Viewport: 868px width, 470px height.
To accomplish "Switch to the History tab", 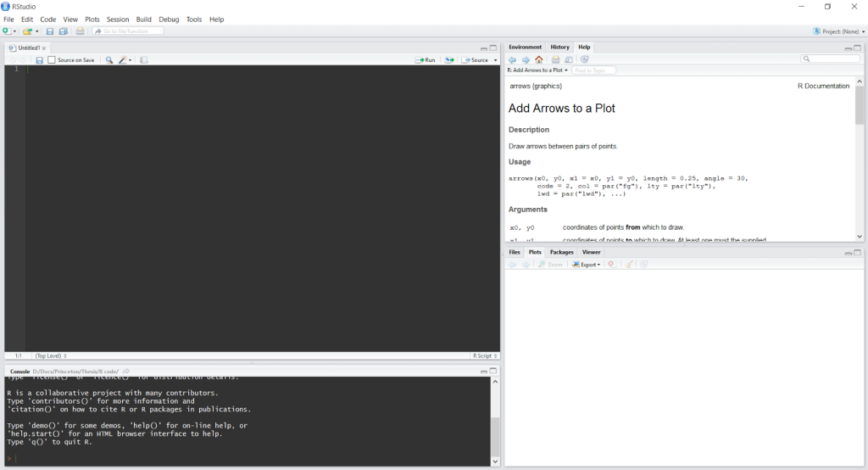I will click(x=559, y=48).
